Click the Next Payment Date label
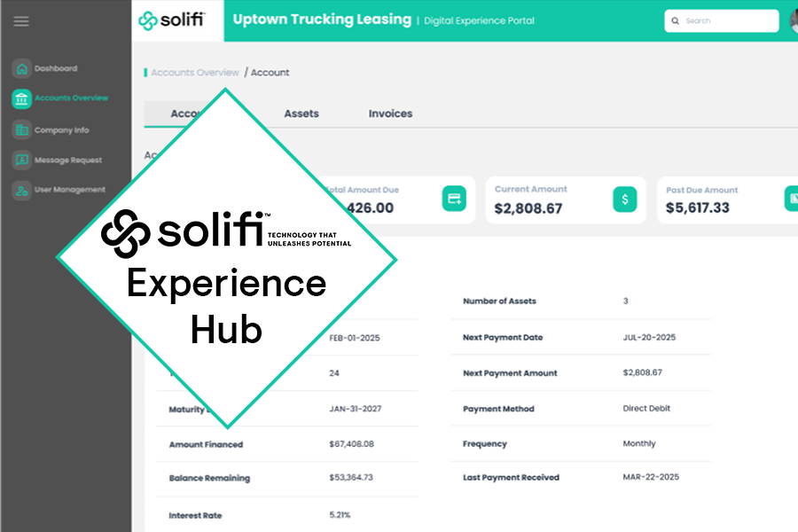 point(503,338)
